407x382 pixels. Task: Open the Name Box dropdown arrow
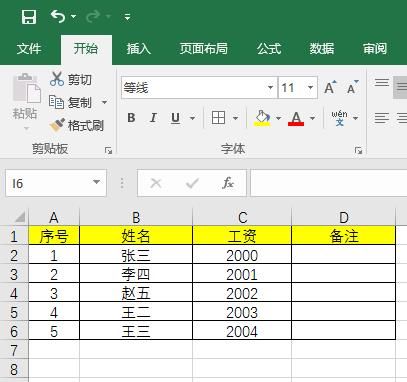pyautogui.click(x=96, y=182)
